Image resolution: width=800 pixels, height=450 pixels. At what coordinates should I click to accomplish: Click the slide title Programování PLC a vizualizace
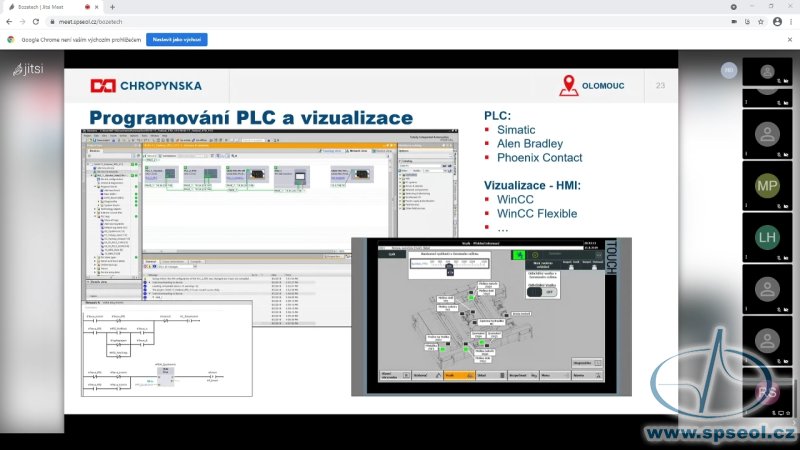tap(251, 118)
